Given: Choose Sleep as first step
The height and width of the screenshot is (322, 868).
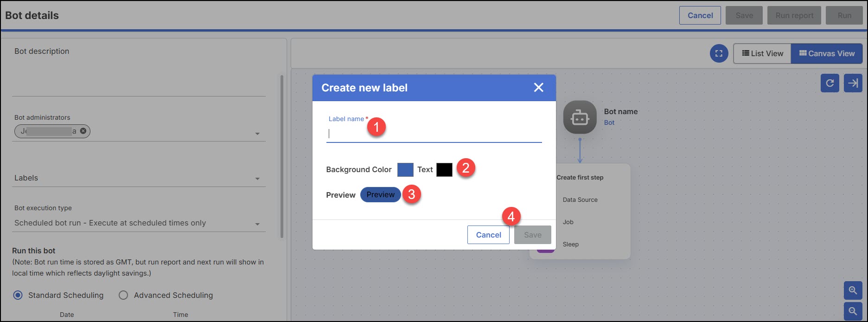Looking at the screenshot, I should [x=571, y=244].
